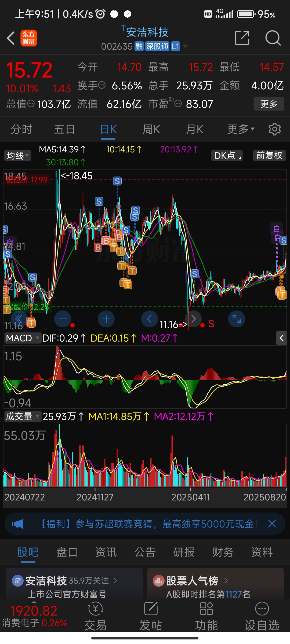Zoom in chart with plus button
Screen dimensions: 290x644
tap(106, 319)
